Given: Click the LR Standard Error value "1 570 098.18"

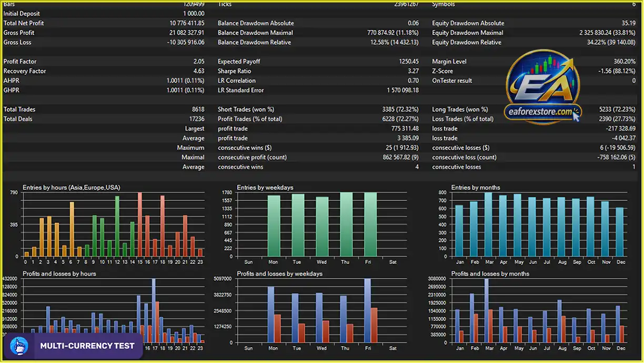Looking at the screenshot, I should tap(404, 90).
